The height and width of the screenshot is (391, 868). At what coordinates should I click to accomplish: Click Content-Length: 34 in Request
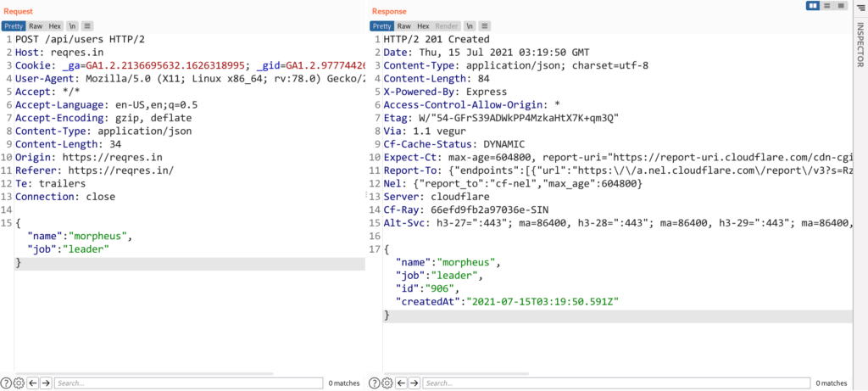(68, 144)
